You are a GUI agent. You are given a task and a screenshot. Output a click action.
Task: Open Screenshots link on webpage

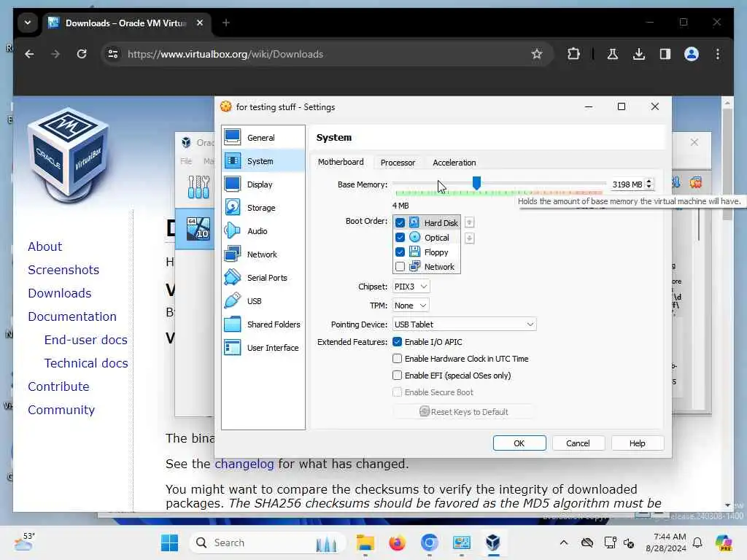coord(63,270)
